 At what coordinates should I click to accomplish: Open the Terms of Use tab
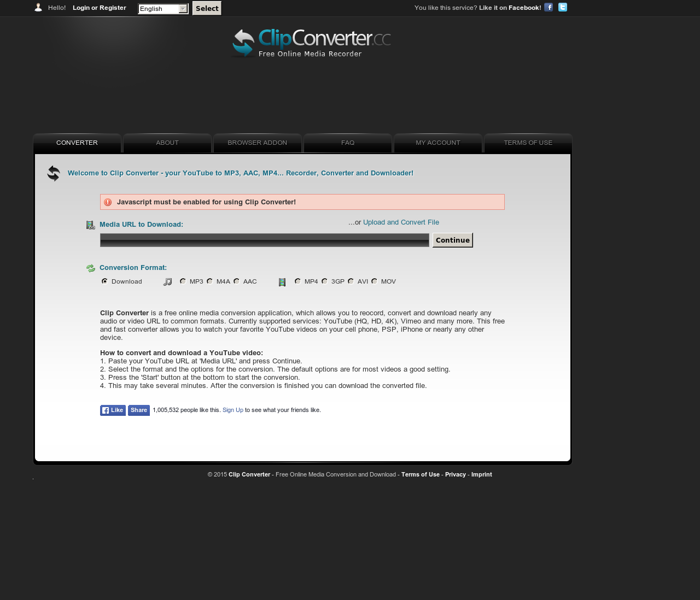tap(528, 143)
